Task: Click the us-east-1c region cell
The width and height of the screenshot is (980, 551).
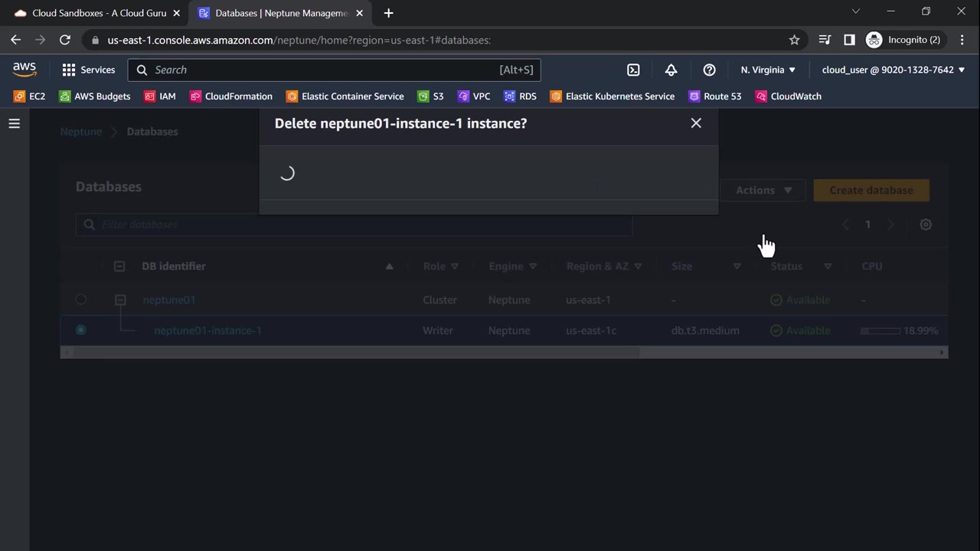Action: pos(591,331)
